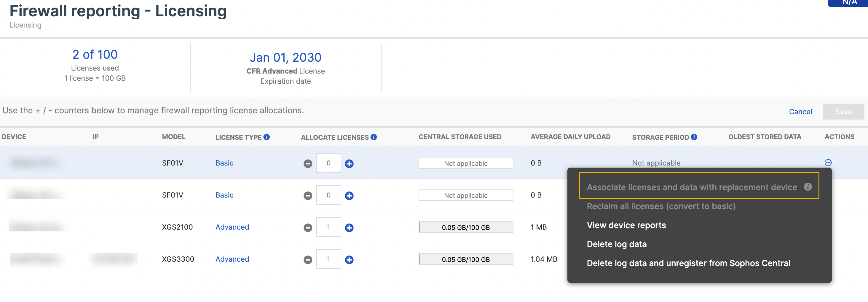Image resolution: width=868 pixels, height=302 pixels.
Task: Add a license to first SF01V device
Action: pos(349,163)
